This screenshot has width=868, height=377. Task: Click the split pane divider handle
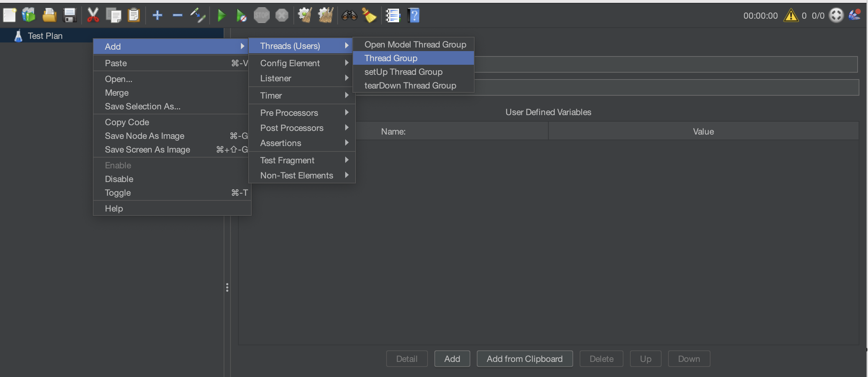point(227,287)
